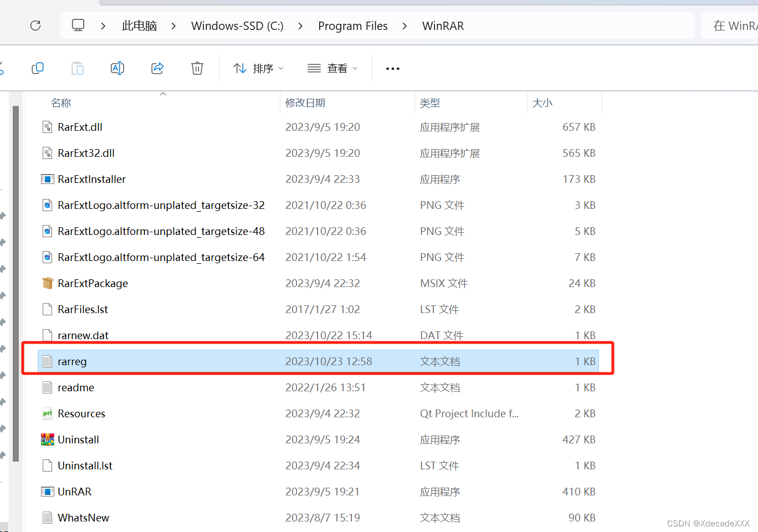Image resolution: width=758 pixels, height=532 pixels.
Task: Click the WhatsNew text document icon
Action: (x=48, y=518)
